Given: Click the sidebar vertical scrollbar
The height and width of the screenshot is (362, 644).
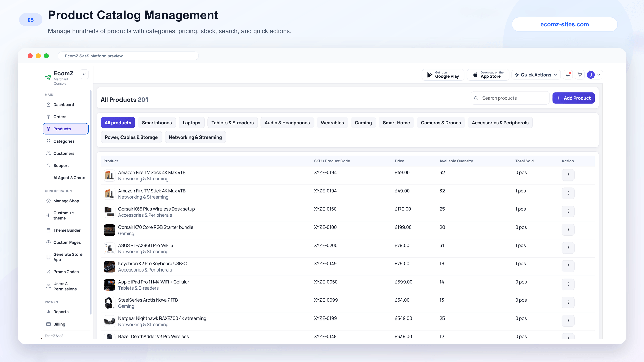Looking at the screenshot, I should click(91, 202).
